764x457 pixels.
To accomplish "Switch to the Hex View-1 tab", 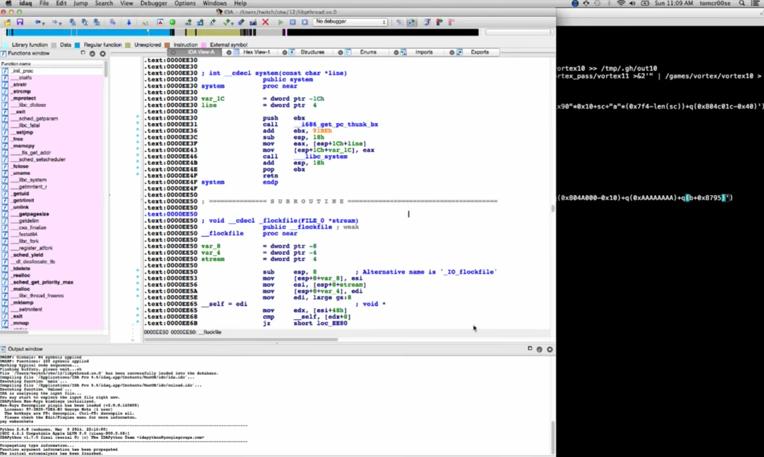I will [258, 51].
